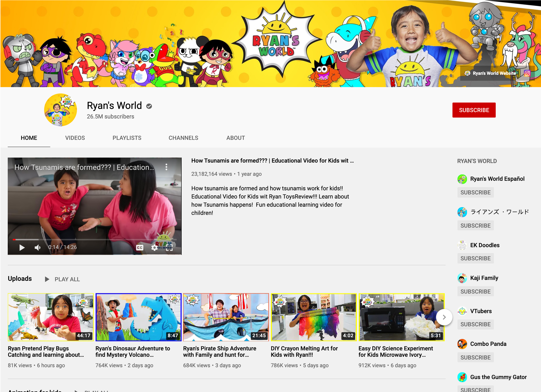Screen dimensions: 541x392
Task: Switch to the Videos tab
Action: click(x=75, y=138)
